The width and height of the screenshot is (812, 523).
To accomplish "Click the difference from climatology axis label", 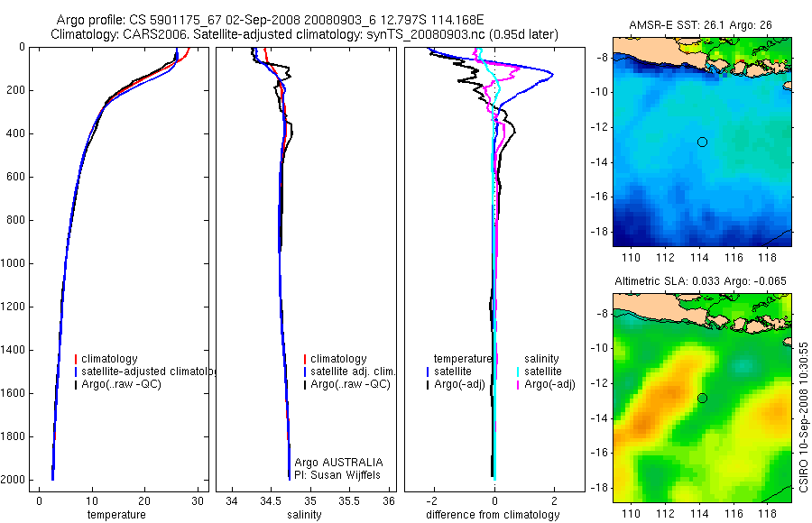I will 493,515.
